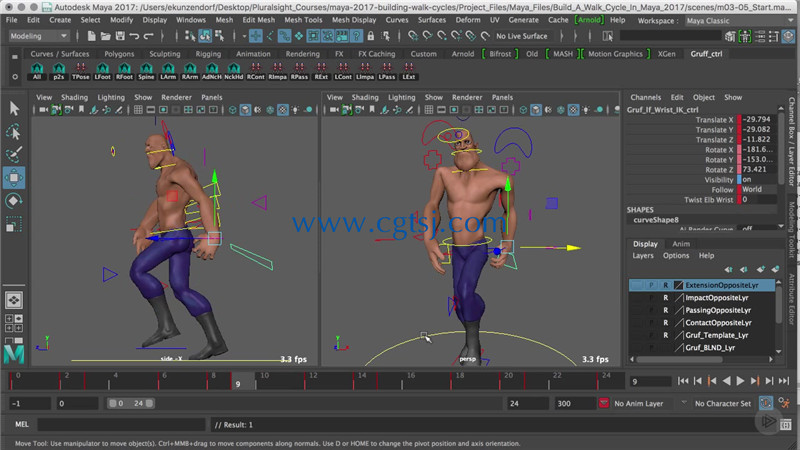This screenshot has height=450, width=800.
Task: Open the layer editor Options menu
Action: 676,256
